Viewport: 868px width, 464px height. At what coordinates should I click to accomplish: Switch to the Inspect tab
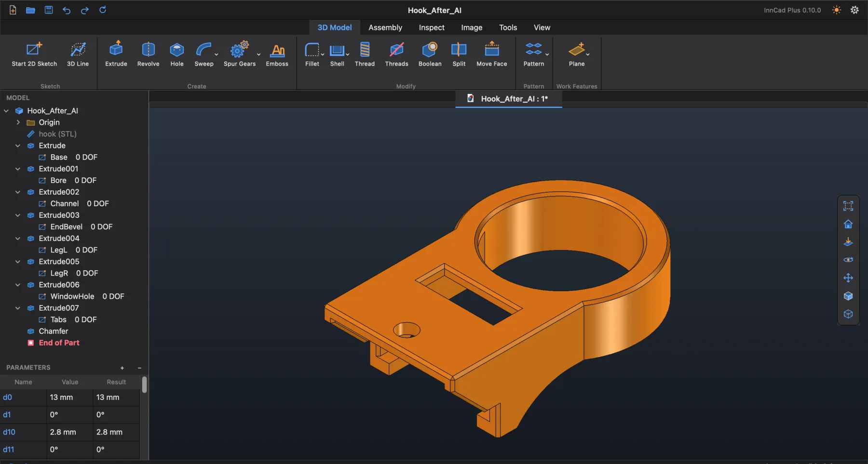432,27
